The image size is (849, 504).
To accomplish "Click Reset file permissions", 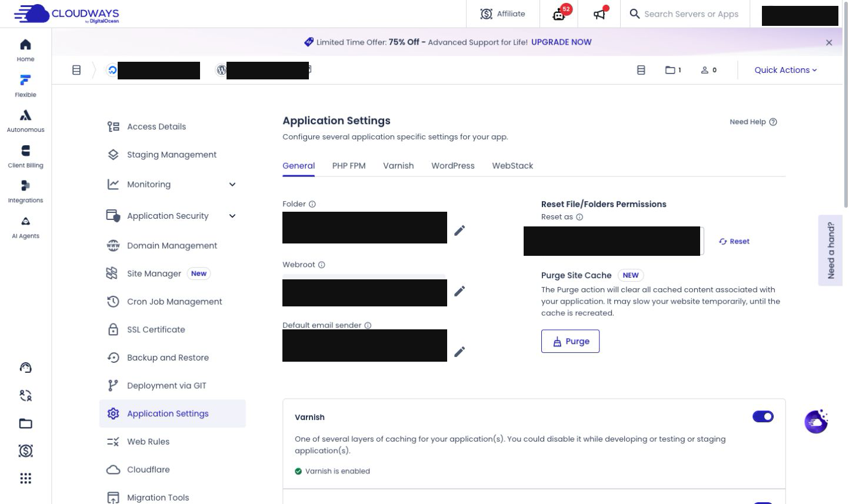I will pyautogui.click(x=734, y=241).
